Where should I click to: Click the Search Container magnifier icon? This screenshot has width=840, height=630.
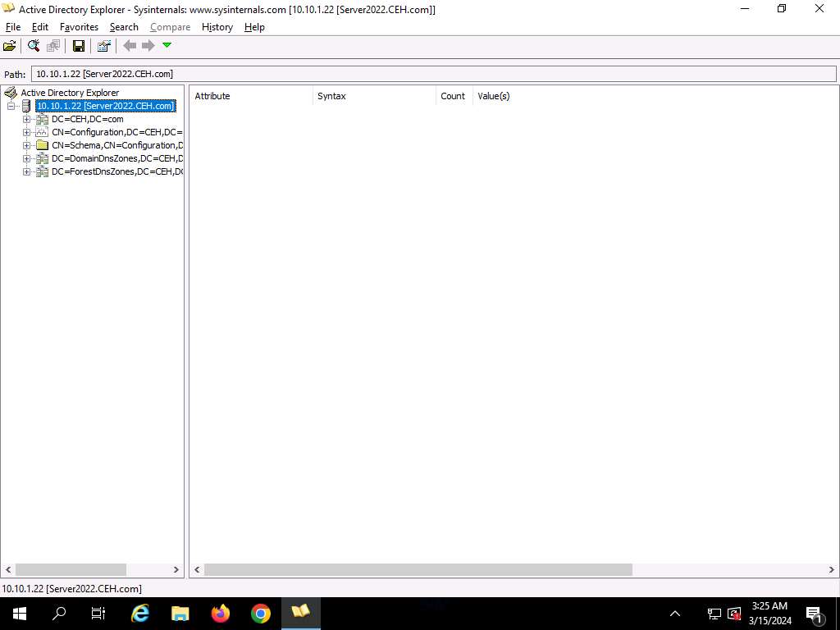tap(34, 46)
